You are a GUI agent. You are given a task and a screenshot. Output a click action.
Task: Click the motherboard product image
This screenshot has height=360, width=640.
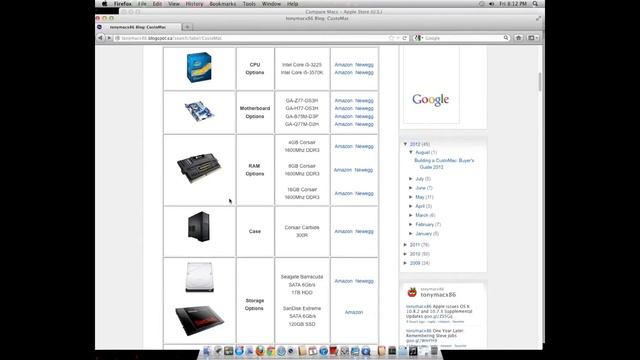(199, 111)
